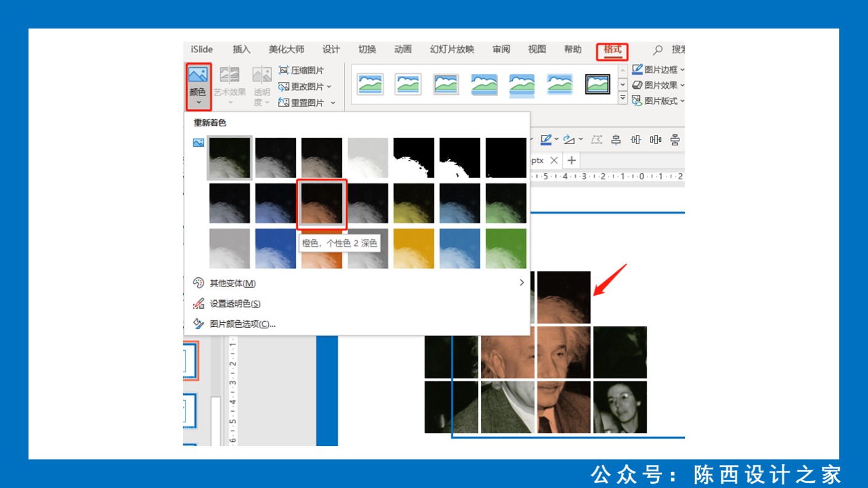The width and height of the screenshot is (868, 488).
Task: Open the 视图 View tab
Action: tap(537, 49)
